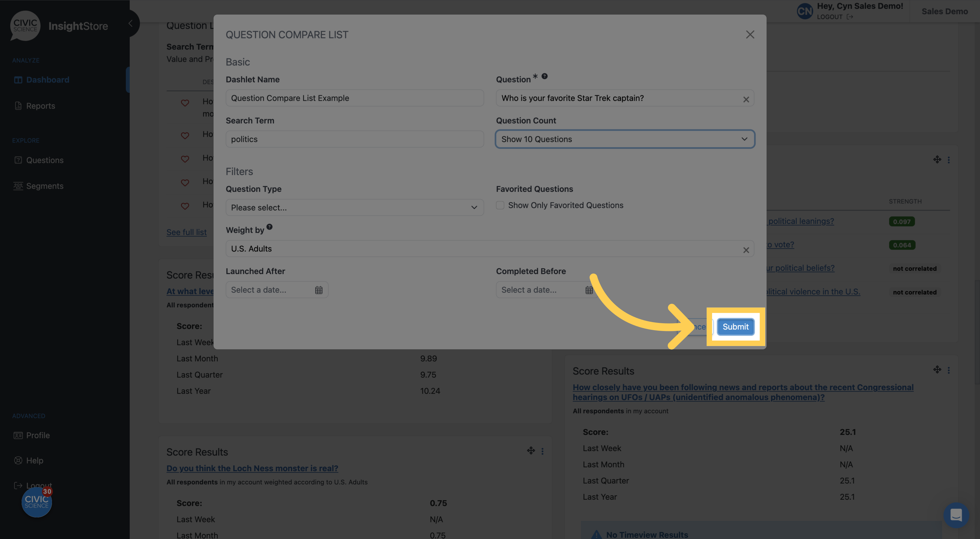Click the Sales Demo account label
The height and width of the screenshot is (539, 980).
945,11
